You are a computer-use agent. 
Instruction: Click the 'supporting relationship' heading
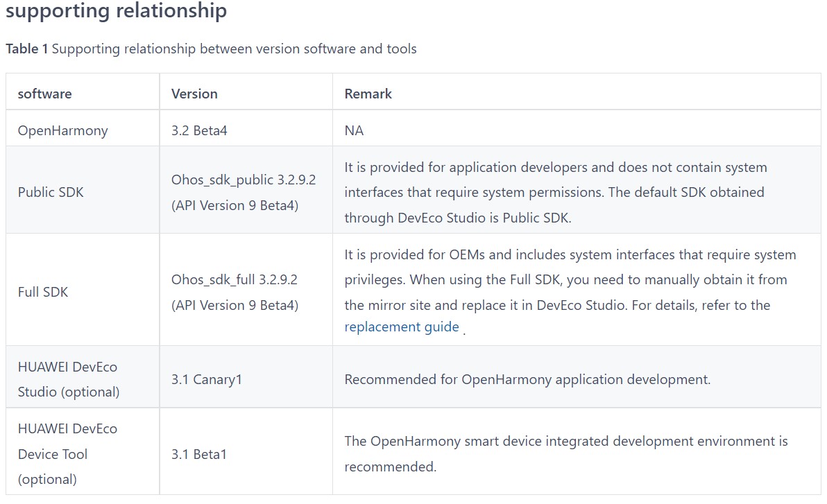click(116, 10)
